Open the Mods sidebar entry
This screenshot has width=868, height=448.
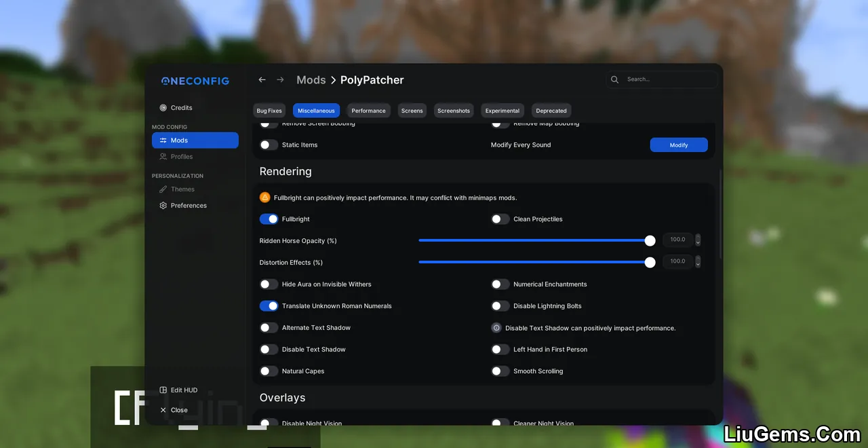click(195, 141)
